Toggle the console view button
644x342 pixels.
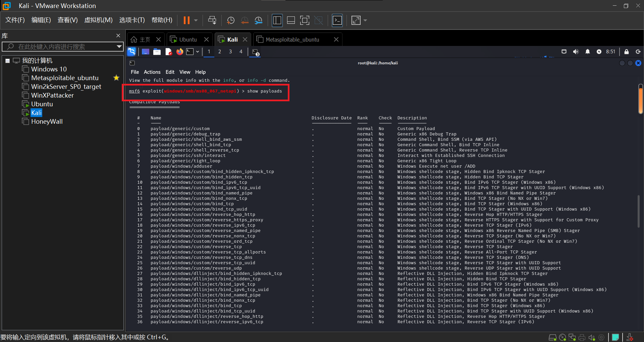337,20
